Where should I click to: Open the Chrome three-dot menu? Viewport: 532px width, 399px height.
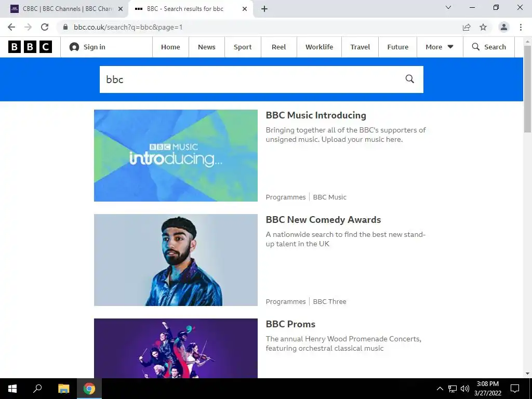tap(521, 27)
